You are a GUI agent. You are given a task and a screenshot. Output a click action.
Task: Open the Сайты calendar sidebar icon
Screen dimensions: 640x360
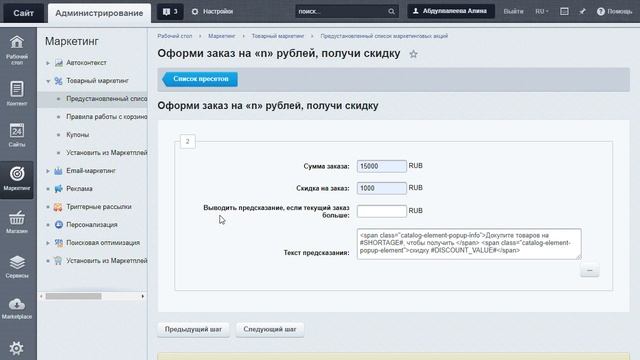(17, 131)
